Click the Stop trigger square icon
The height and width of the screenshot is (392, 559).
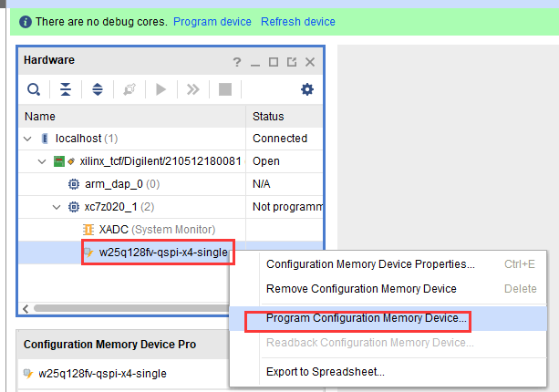[x=225, y=89]
